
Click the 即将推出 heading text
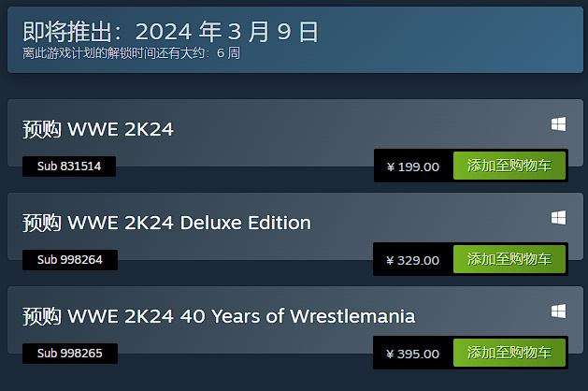pyautogui.click(x=67, y=31)
